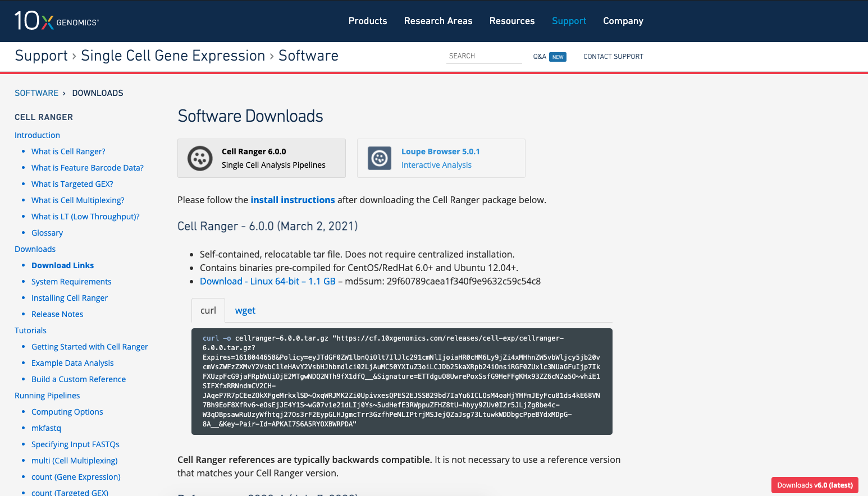Go to the Software breadcrumb heading
The width and height of the screenshot is (868, 496).
(x=308, y=56)
